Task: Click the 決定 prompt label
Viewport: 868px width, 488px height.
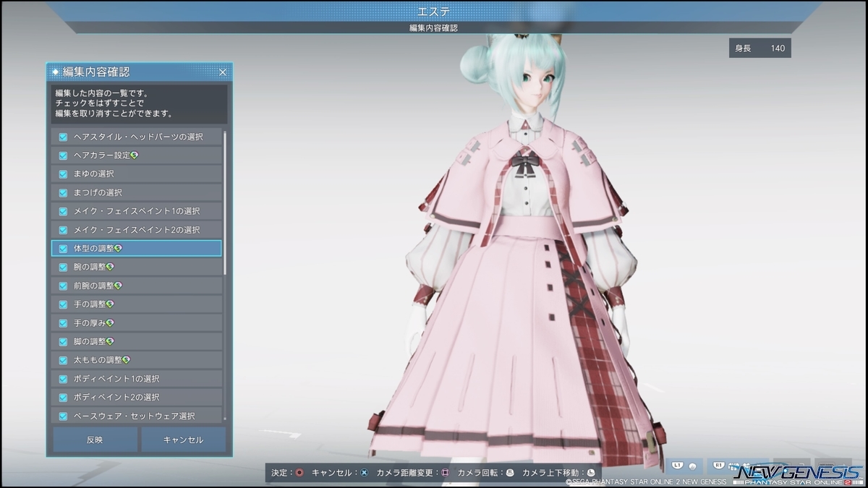Action: 281,473
